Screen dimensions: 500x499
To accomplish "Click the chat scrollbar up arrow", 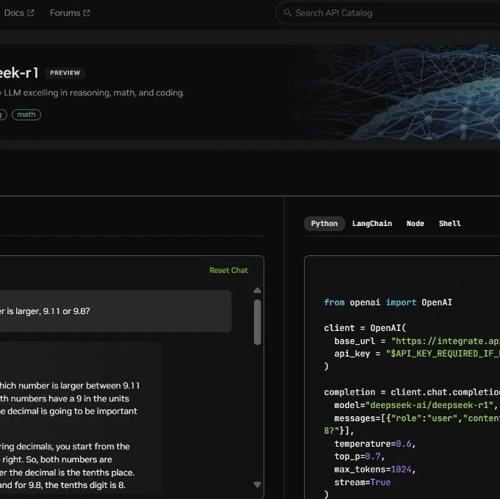I will click(257, 291).
